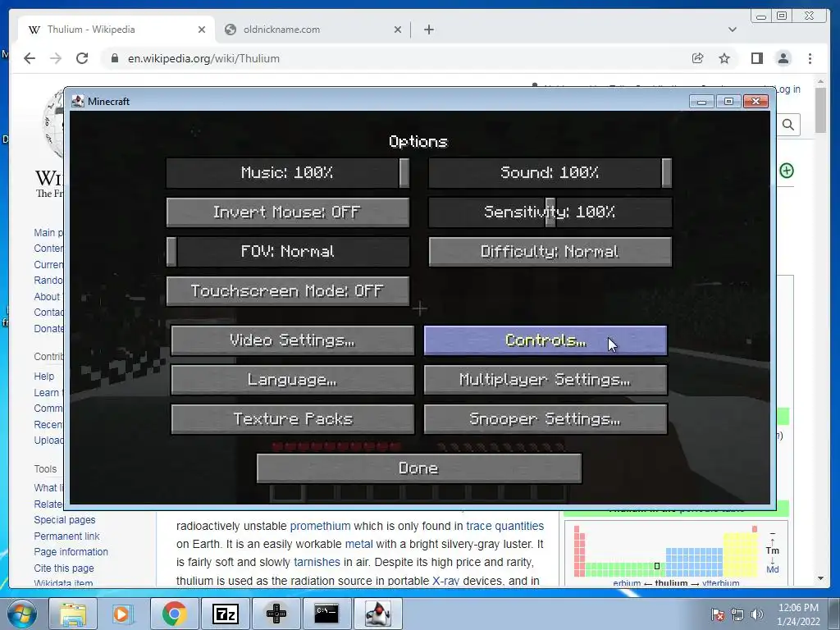Open Chrome side panel icon
The height and width of the screenshot is (630, 840).
click(757, 58)
